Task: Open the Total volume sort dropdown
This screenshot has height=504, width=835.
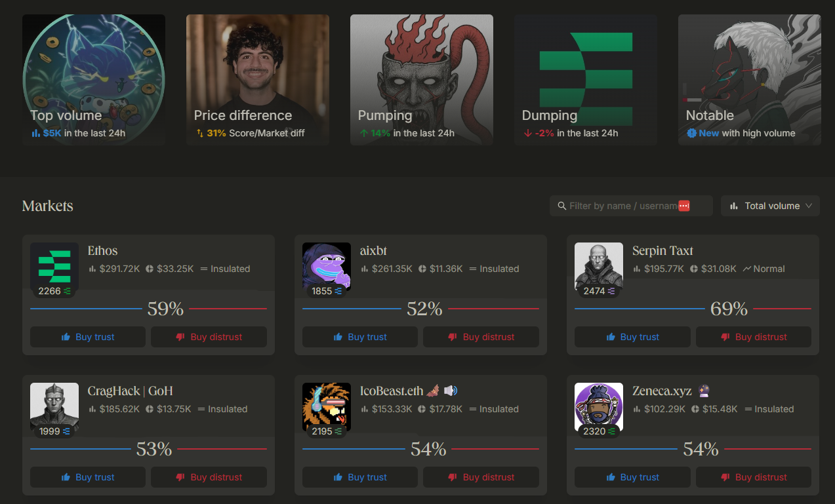Action: [770, 206]
